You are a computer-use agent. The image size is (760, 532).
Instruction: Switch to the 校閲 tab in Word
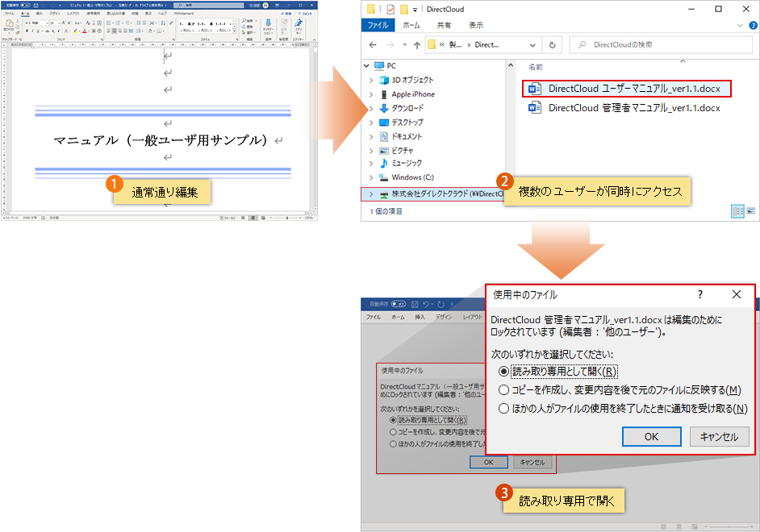coord(135,14)
